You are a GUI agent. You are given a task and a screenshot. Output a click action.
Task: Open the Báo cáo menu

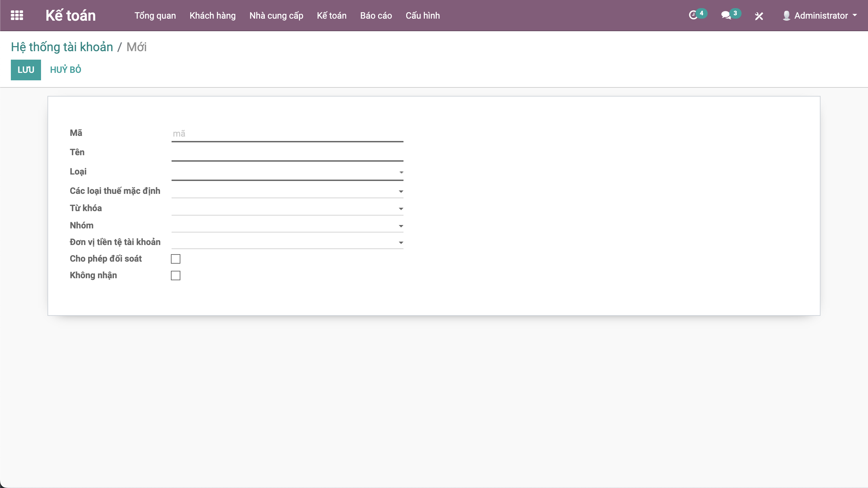click(x=376, y=16)
